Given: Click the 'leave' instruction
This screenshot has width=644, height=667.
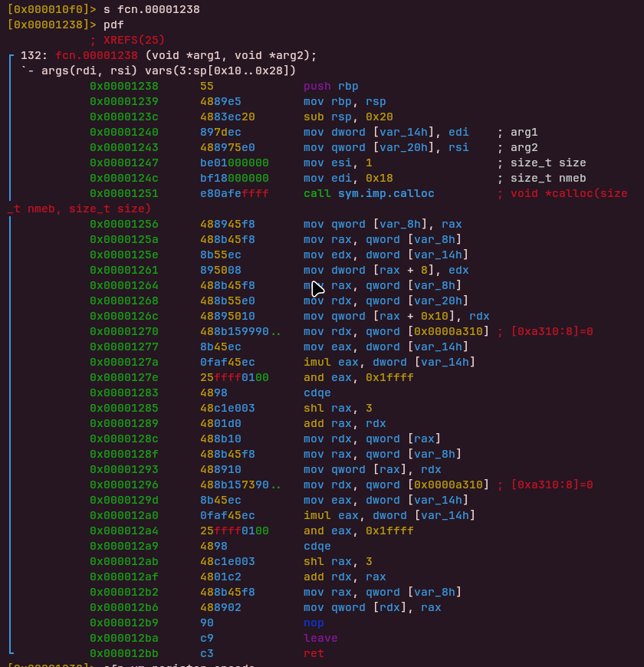Looking at the screenshot, I should pyautogui.click(x=320, y=638).
